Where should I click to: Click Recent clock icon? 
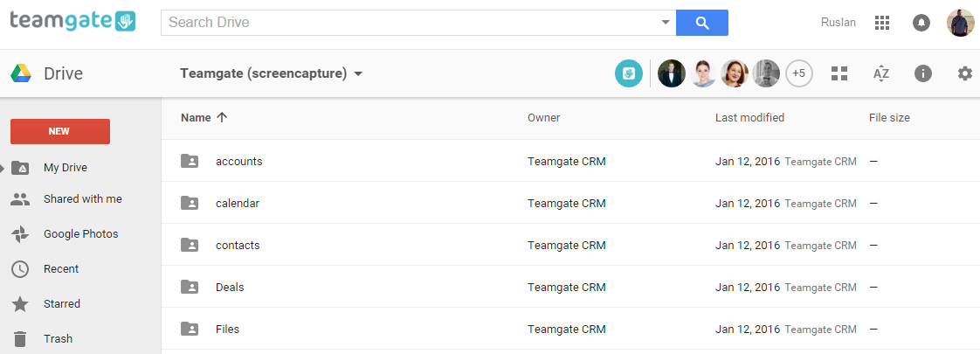(20, 269)
